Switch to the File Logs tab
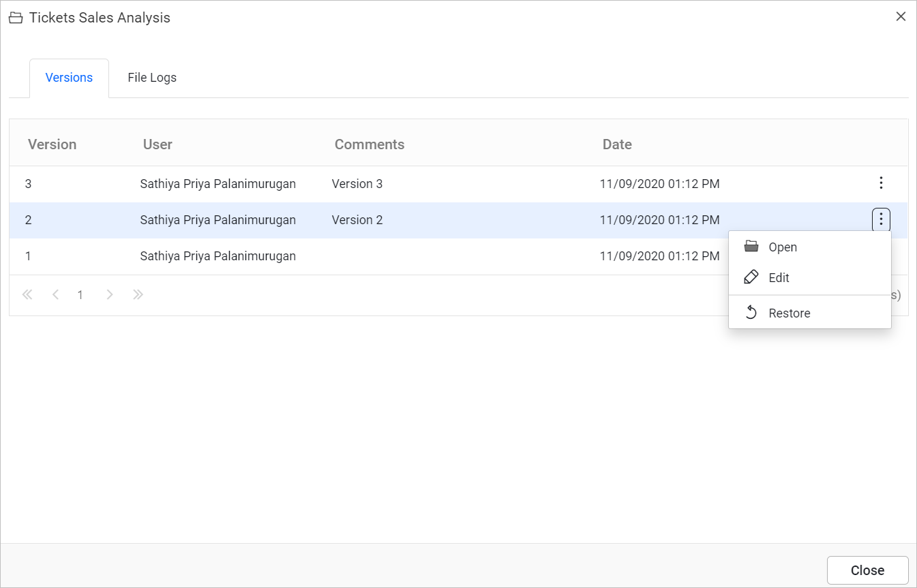Viewport: 917px width, 588px height. click(x=151, y=77)
